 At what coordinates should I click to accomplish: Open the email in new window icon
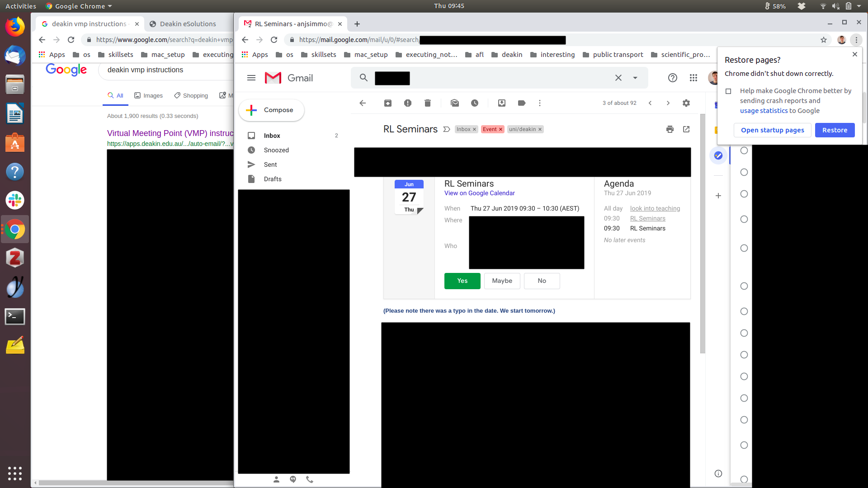point(686,129)
